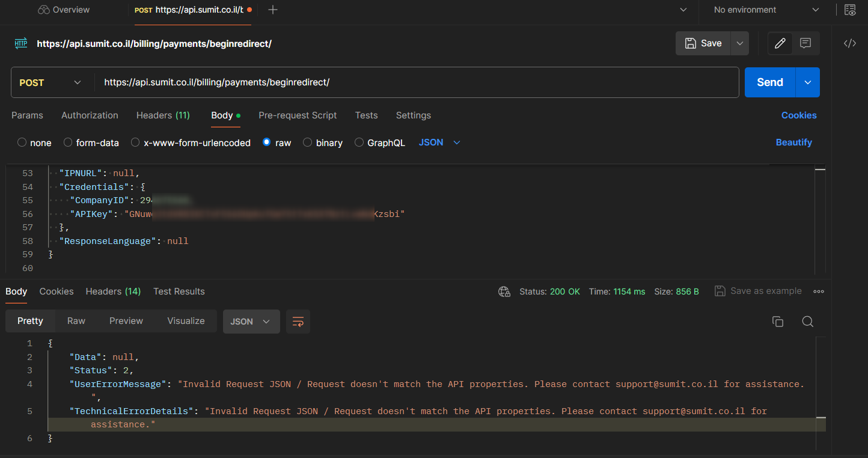Screen dimensions: 868x458
Task: Open the response JSON format dropdown
Action: tap(251, 322)
